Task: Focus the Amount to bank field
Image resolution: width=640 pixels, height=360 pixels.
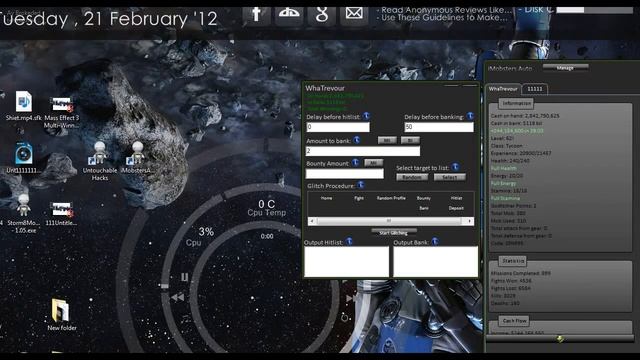Action: point(362,151)
